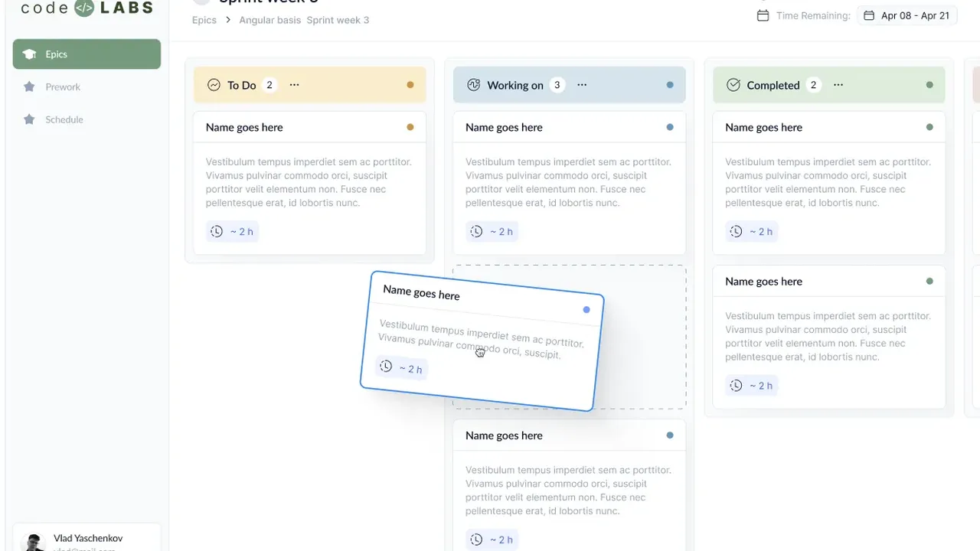Image resolution: width=980 pixels, height=551 pixels.
Task: Click the Completed checkmark icon
Action: tap(733, 85)
